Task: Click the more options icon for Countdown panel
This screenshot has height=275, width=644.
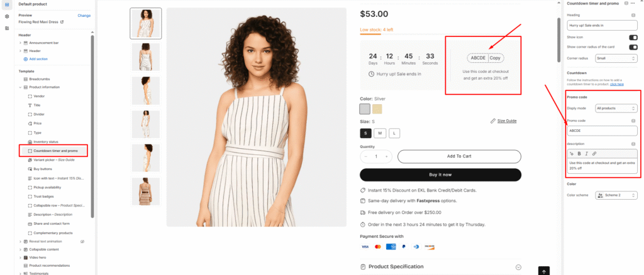Action: point(635,4)
